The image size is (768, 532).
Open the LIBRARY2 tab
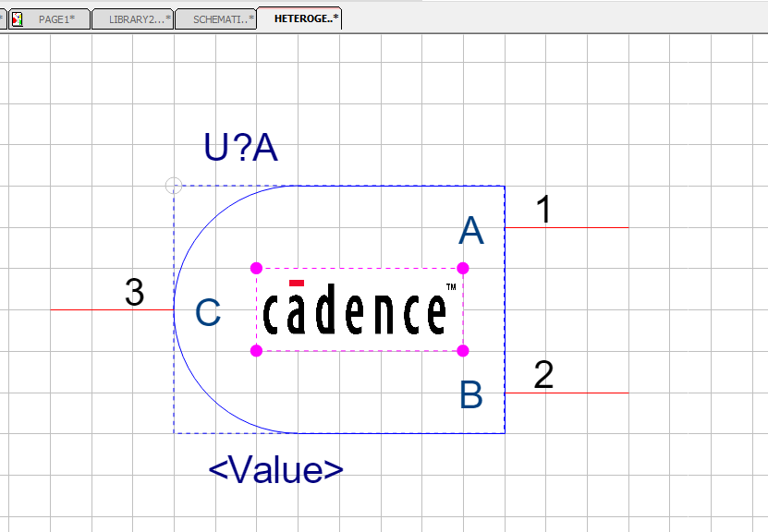tap(133, 19)
